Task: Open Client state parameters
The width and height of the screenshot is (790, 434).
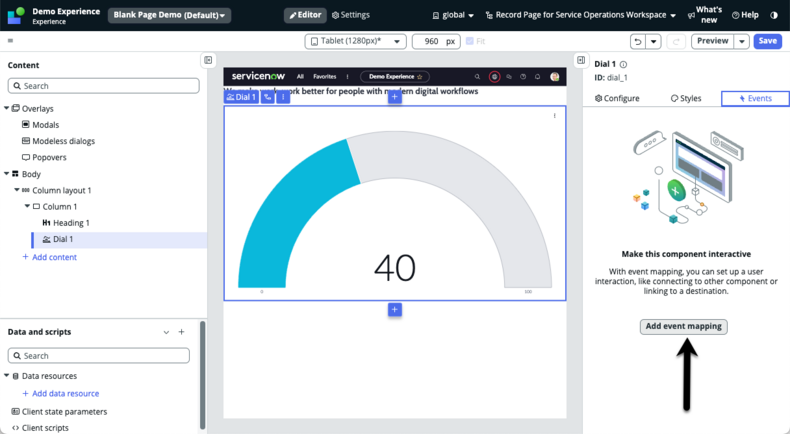Action: [x=59, y=412]
